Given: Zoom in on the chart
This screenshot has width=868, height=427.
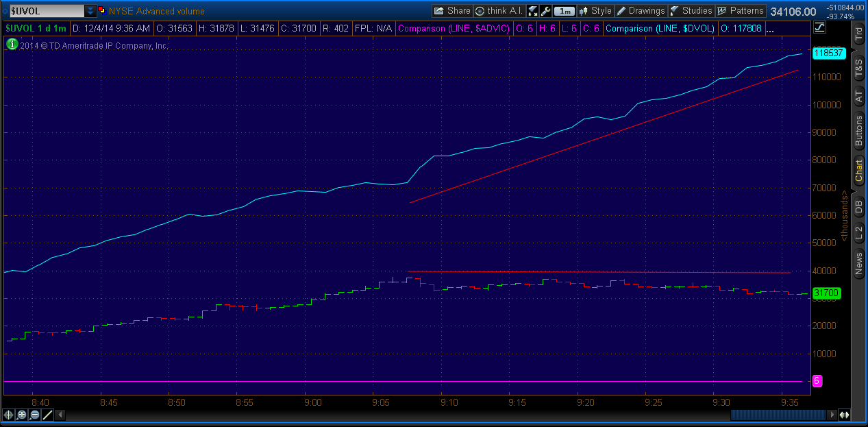Looking at the screenshot, I should click(21, 415).
